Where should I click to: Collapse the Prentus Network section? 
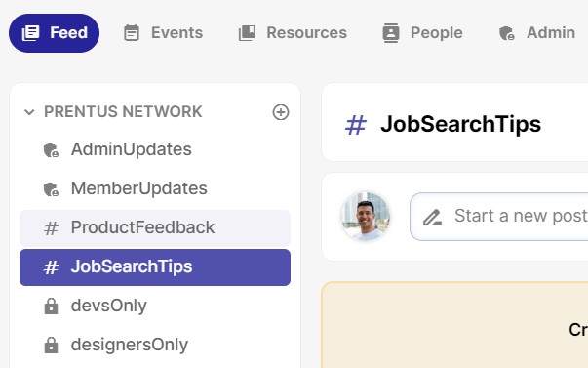point(29,112)
